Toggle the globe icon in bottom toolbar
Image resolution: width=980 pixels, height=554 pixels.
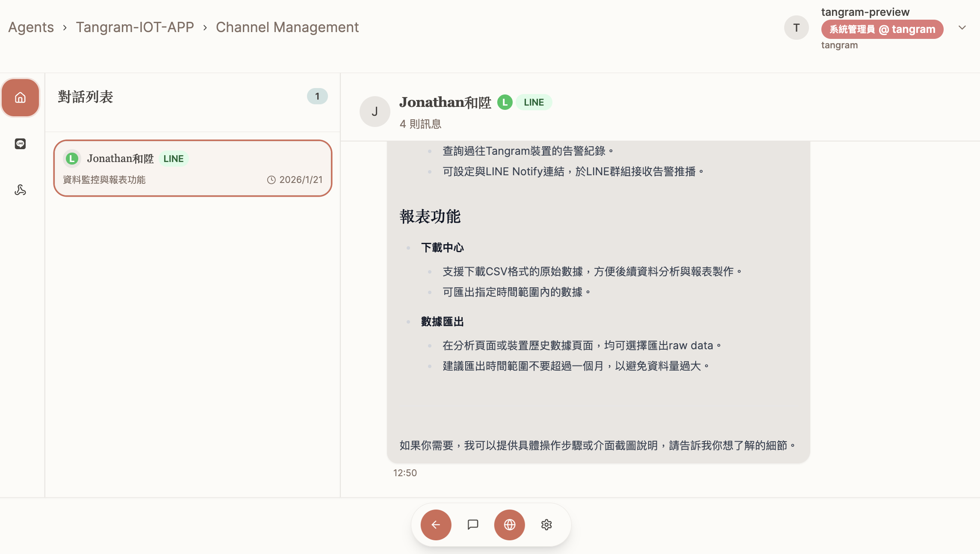click(509, 525)
